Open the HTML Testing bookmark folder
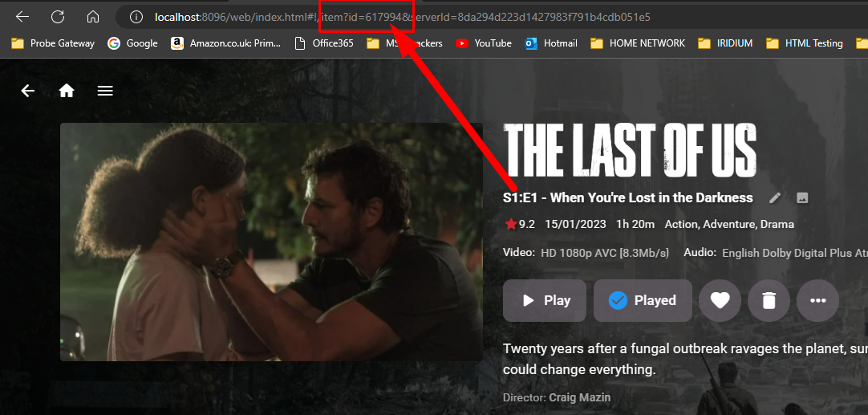868x415 pixels. [805, 43]
